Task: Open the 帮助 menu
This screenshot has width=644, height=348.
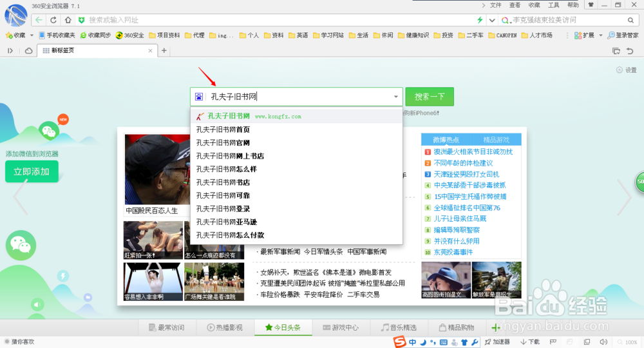Action: coord(573,5)
